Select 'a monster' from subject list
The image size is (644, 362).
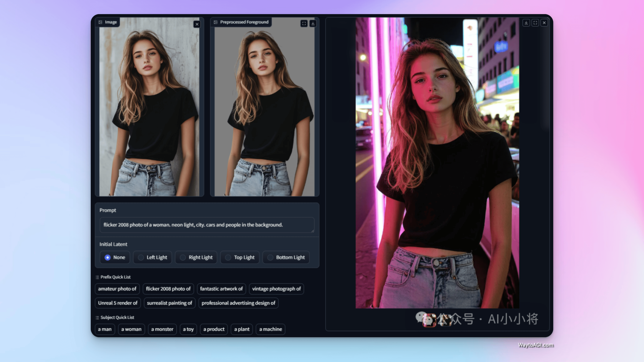click(162, 329)
